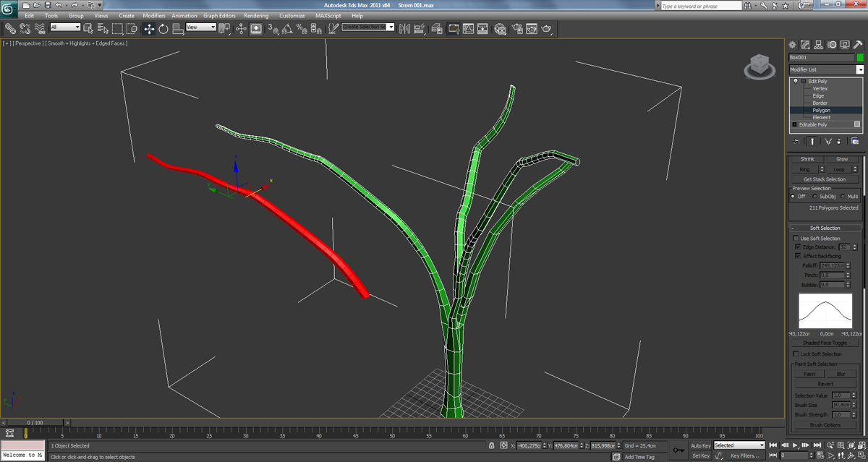Open the Graph Editors menu
Image resolution: width=868 pixels, height=462 pixels.
[219, 15]
